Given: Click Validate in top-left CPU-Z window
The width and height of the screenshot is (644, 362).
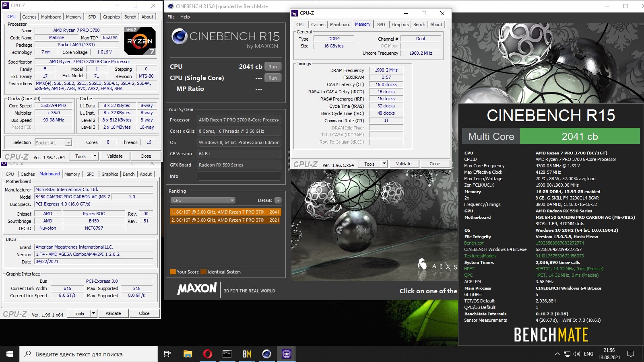Looking at the screenshot, I should click(115, 156).
